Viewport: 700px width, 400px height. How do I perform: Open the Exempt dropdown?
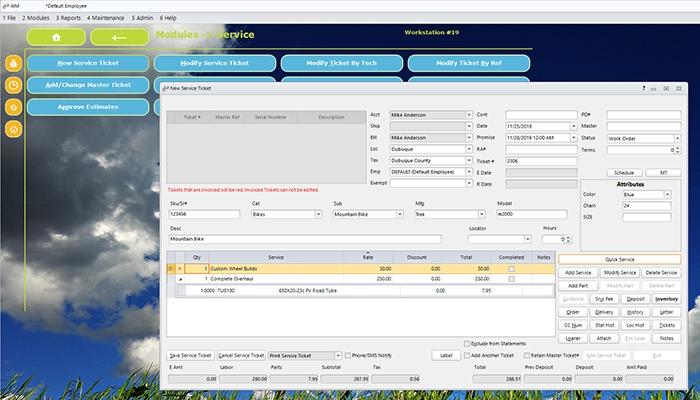click(x=469, y=183)
